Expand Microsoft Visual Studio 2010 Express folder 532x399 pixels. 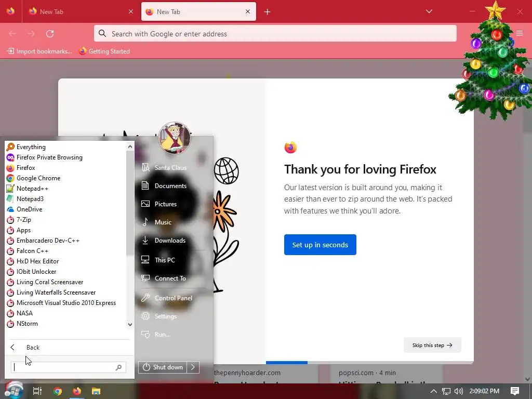pyautogui.click(x=66, y=303)
